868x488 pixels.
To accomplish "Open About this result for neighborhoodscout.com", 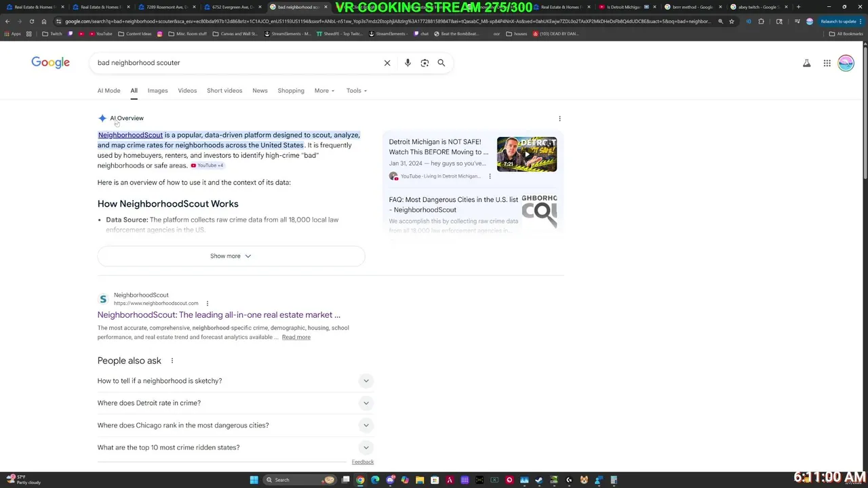I will tap(208, 303).
